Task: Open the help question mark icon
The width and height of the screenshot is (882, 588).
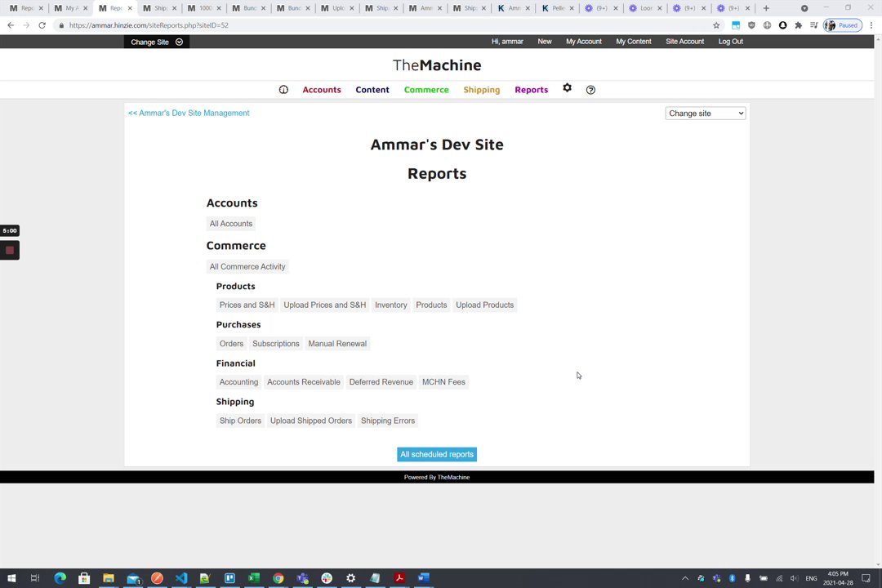Action: click(590, 90)
